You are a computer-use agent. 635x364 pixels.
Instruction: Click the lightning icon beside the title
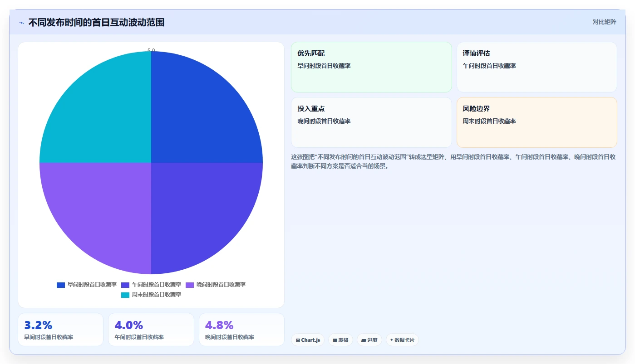(21, 23)
